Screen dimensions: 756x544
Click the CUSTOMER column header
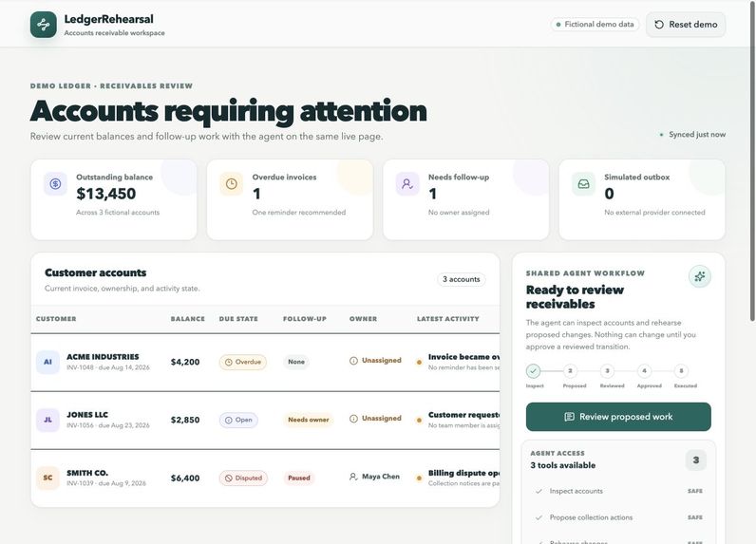point(56,319)
